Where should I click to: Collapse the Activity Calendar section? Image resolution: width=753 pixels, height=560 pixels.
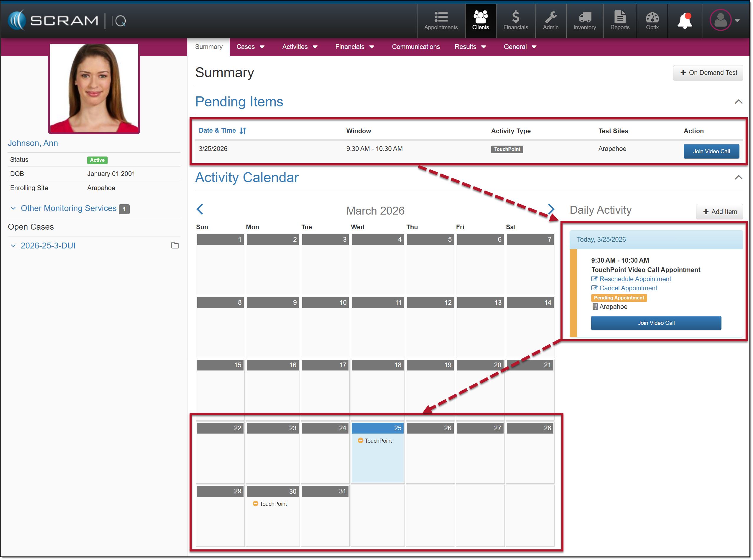(x=739, y=178)
